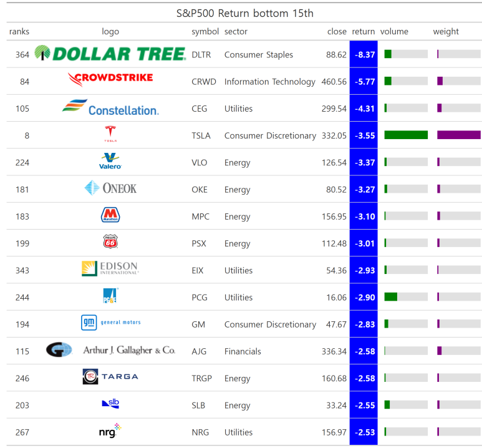Image resolution: width=482 pixels, height=448 pixels.
Task: Click the General Motors logo
Action: click(110, 323)
